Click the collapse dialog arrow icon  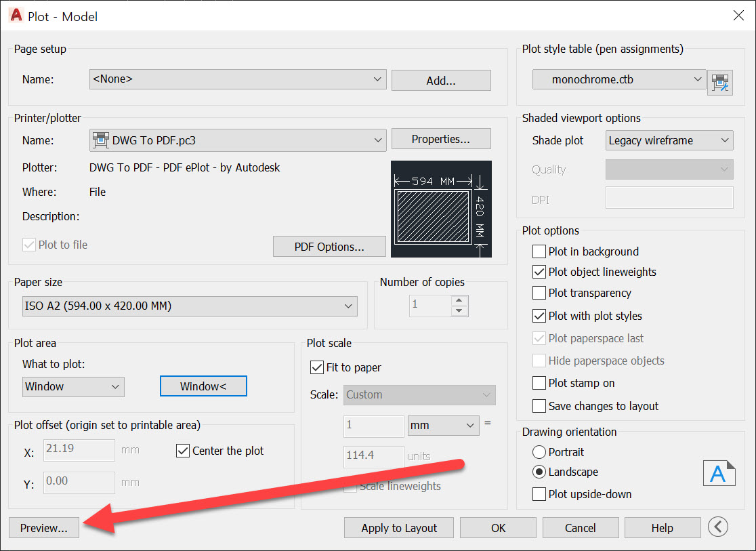tap(718, 527)
